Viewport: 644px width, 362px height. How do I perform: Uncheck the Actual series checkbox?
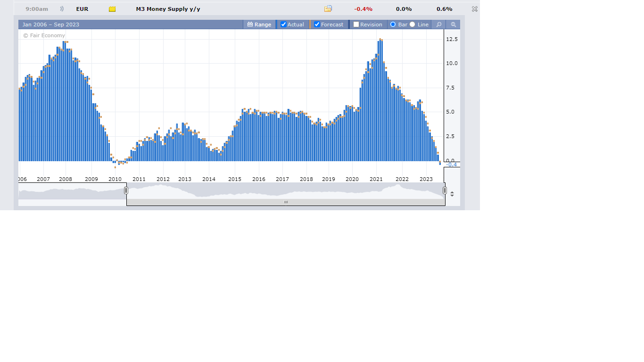pyautogui.click(x=283, y=25)
